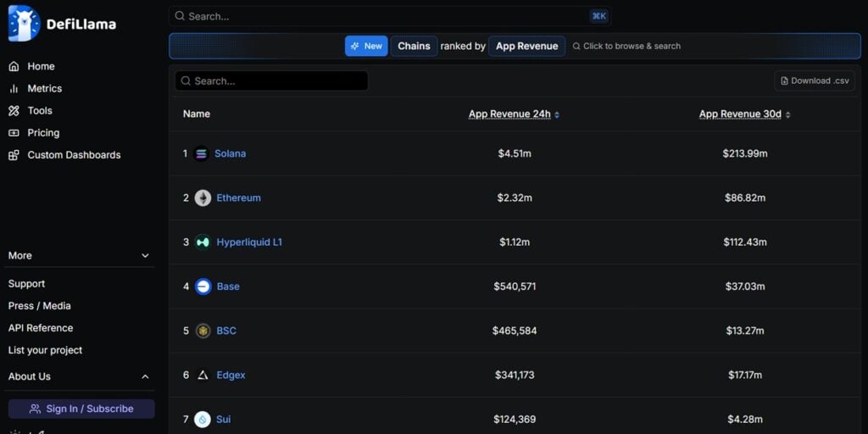Open the List your project link
The width and height of the screenshot is (868, 434).
pos(45,350)
